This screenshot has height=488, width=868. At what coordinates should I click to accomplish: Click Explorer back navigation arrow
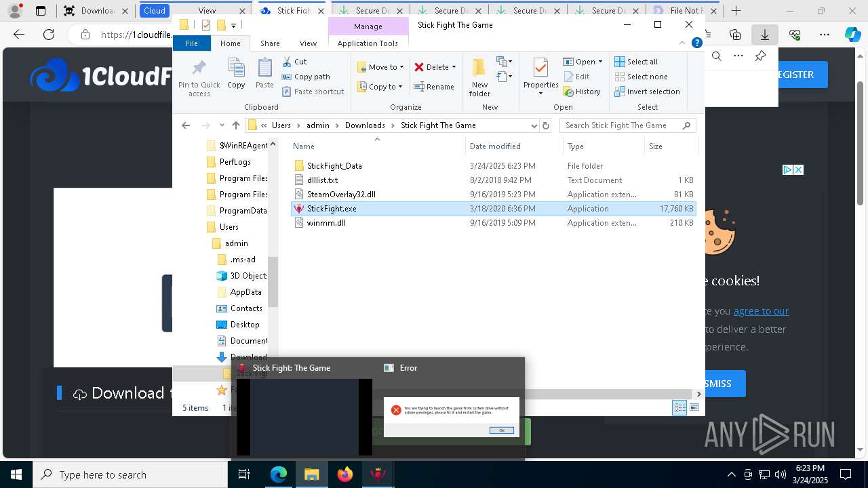186,125
